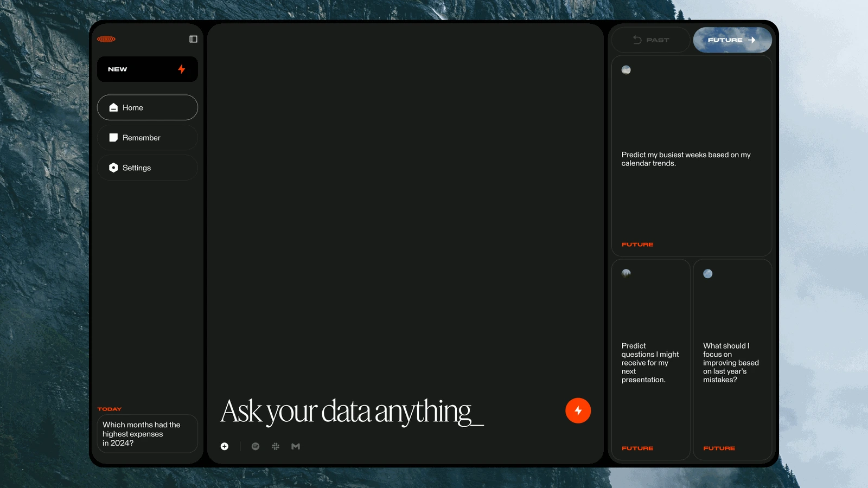Viewport: 868px width, 488px height.
Task: Open 'What should I focus on improving' card
Action: pyautogui.click(x=732, y=360)
